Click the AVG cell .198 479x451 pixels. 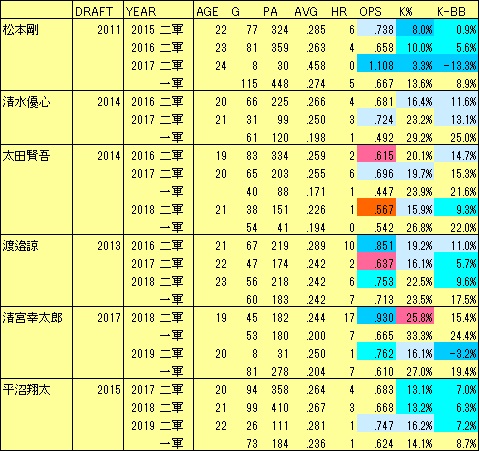coord(316,138)
